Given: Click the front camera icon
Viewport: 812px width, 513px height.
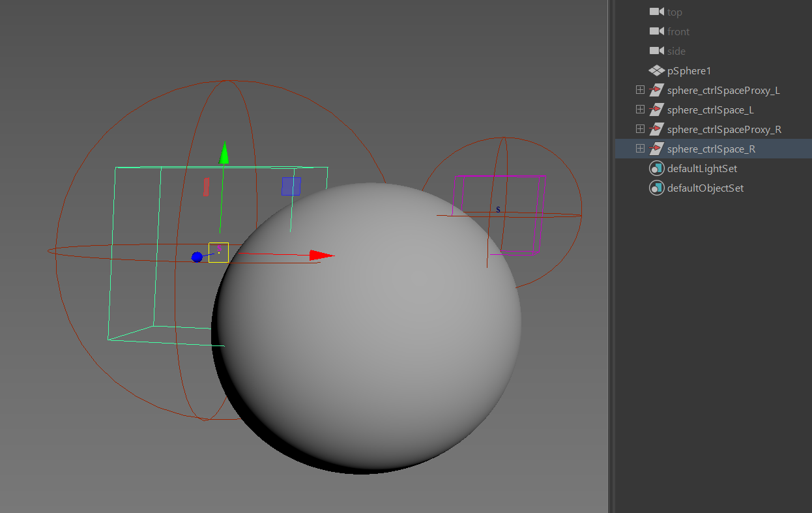Looking at the screenshot, I should [656, 31].
